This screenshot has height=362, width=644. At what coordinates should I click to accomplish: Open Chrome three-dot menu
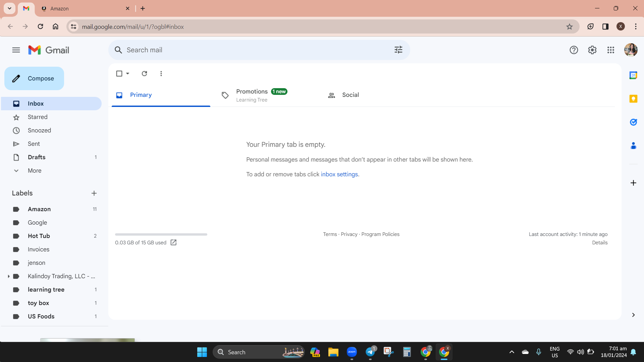636,26
